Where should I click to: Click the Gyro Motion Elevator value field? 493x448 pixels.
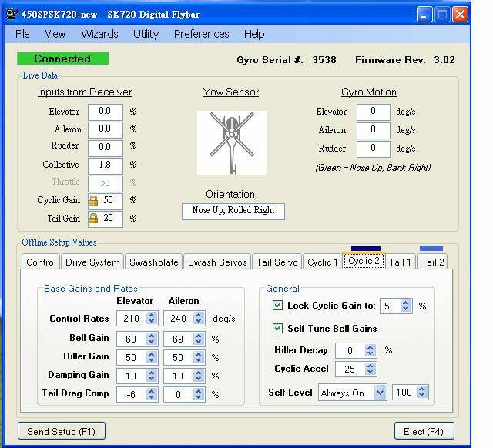[373, 112]
